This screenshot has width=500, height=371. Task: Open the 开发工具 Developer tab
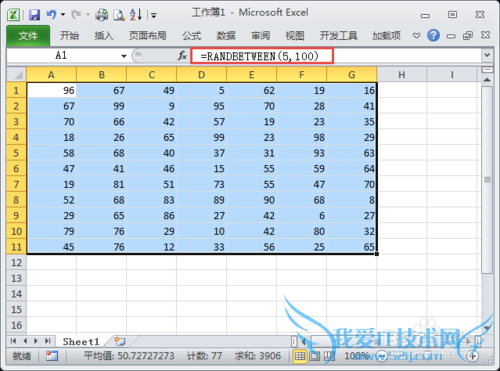coord(338,36)
